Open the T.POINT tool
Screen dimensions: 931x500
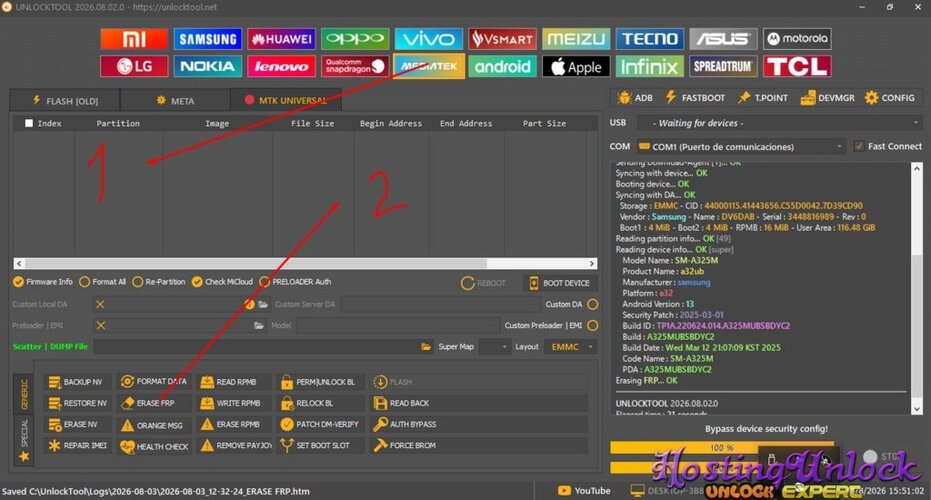[762, 98]
